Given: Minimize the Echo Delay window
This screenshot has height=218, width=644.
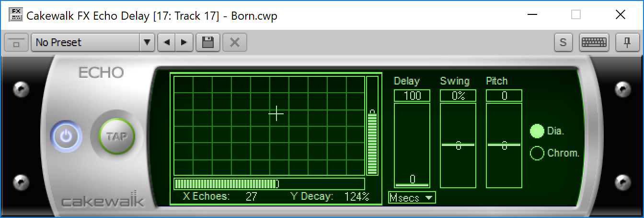Looking at the screenshot, I should tap(532, 15).
